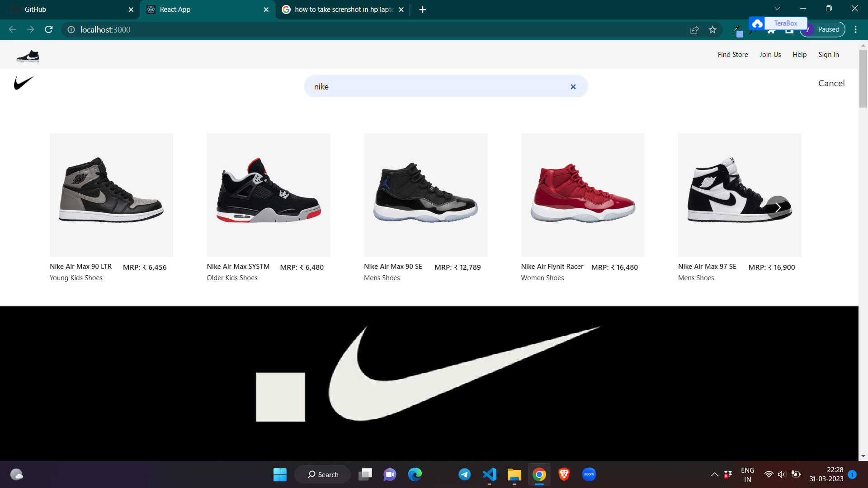Image resolution: width=868 pixels, height=488 pixels.
Task: Open the Chrome three-dot menu
Action: 855,29
